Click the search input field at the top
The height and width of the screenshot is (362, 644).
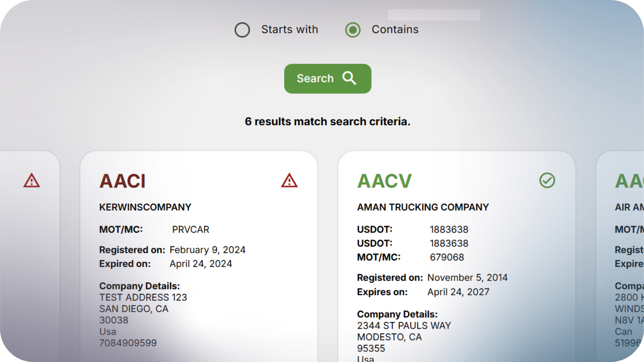tap(434, 15)
